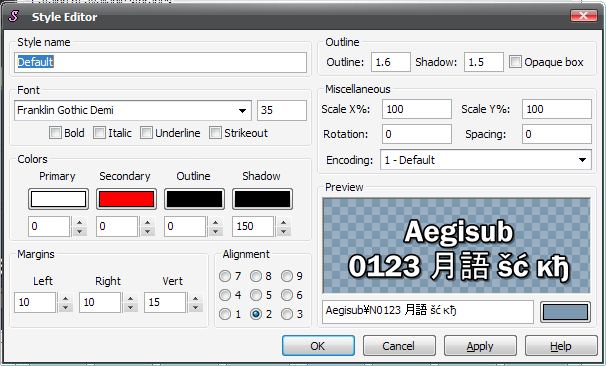Click the Vert margin field showing 15
This screenshot has height=366, width=606.
165,303
